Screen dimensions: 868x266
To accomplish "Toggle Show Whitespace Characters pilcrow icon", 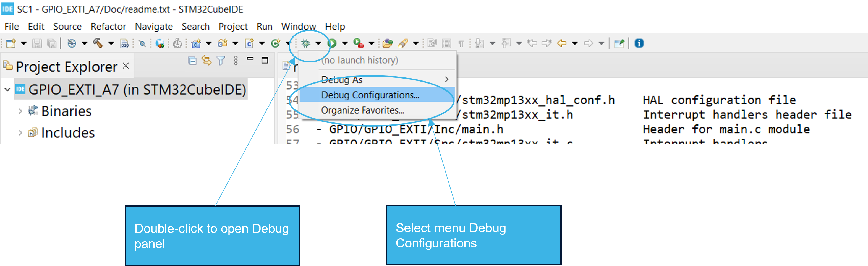I will [x=461, y=43].
